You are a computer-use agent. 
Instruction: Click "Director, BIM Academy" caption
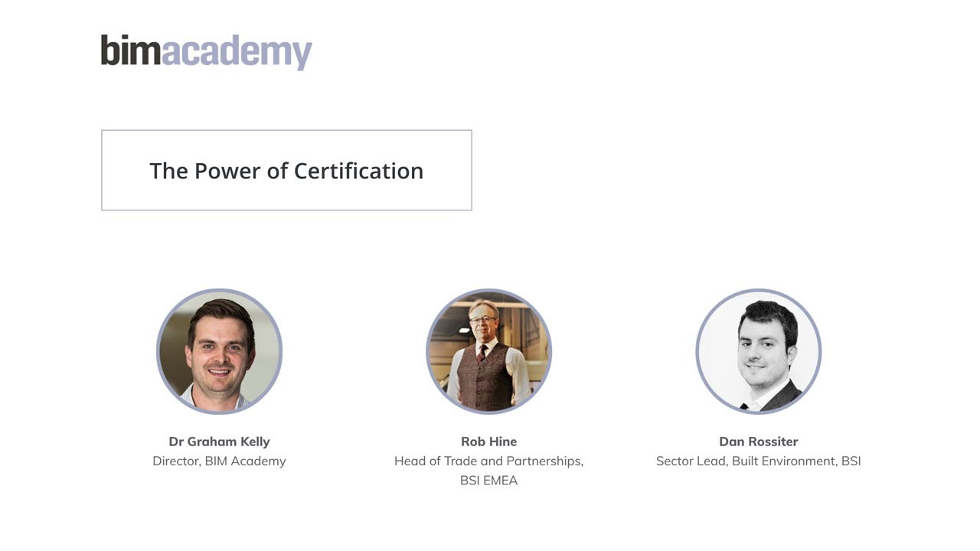[220, 461]
